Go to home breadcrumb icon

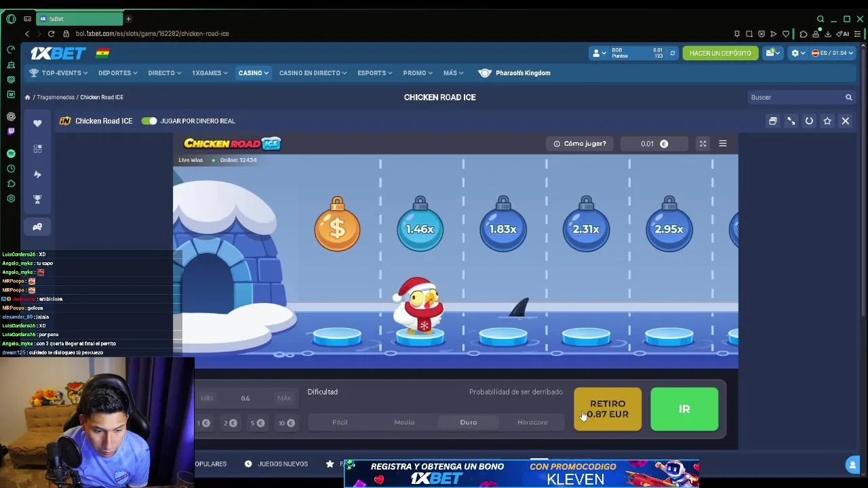pyautogui.click(x=27, y=98)
